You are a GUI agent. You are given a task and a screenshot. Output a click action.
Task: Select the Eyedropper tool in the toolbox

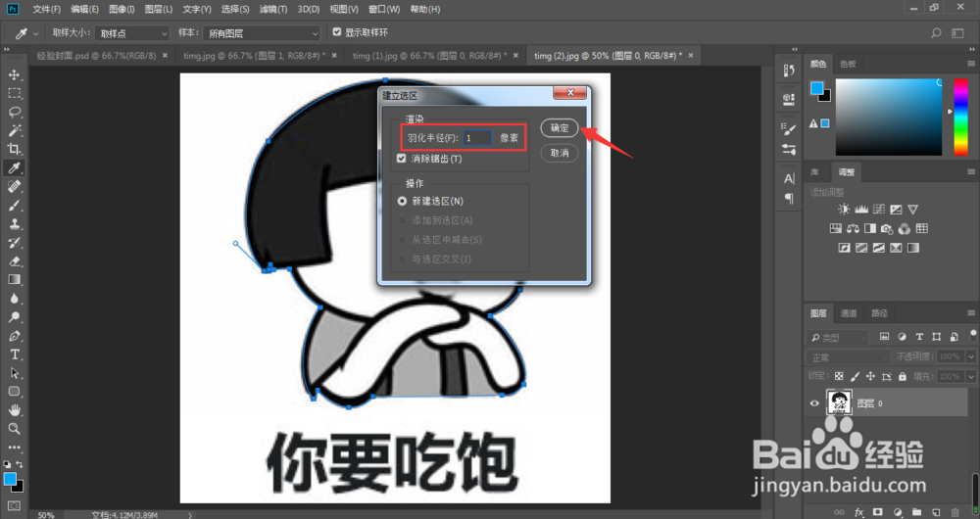(x=14, y=167)
